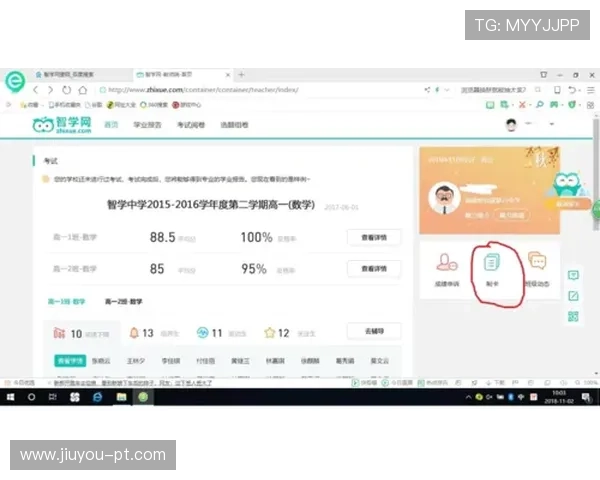Click the address bar showing zhixue.com
This screenshot has height=480, width=600.
(203, 90)
